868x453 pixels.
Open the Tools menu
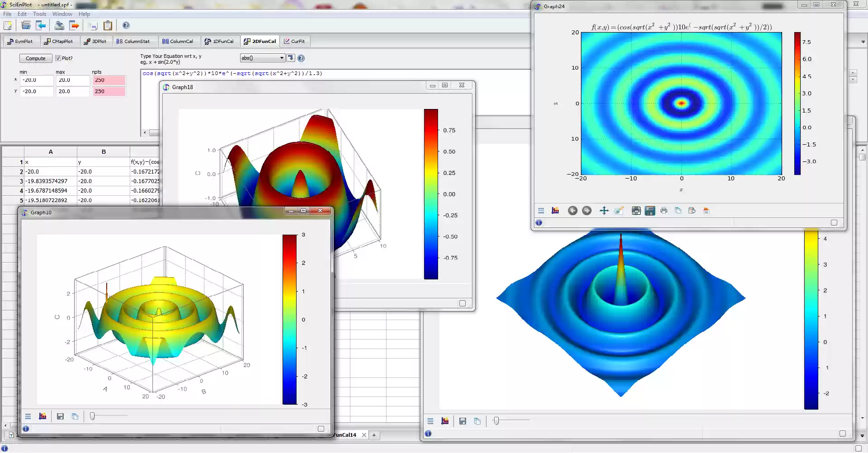tap(39, 14)
